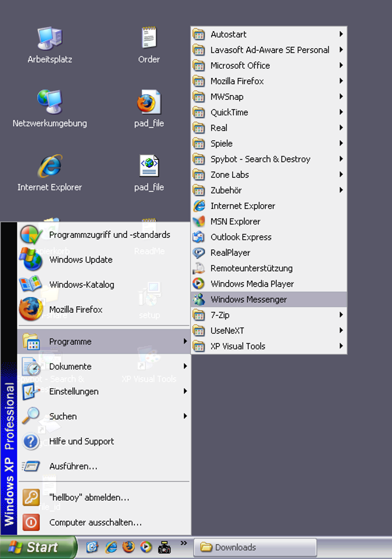Expand the Zubehör submenu arrow
392x559 pixels.
pos(341,190)
